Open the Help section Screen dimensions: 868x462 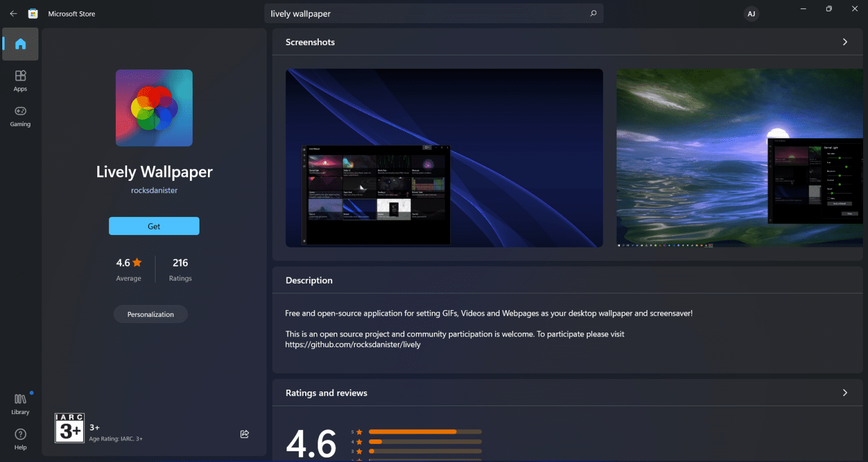[x=20, y=439]
